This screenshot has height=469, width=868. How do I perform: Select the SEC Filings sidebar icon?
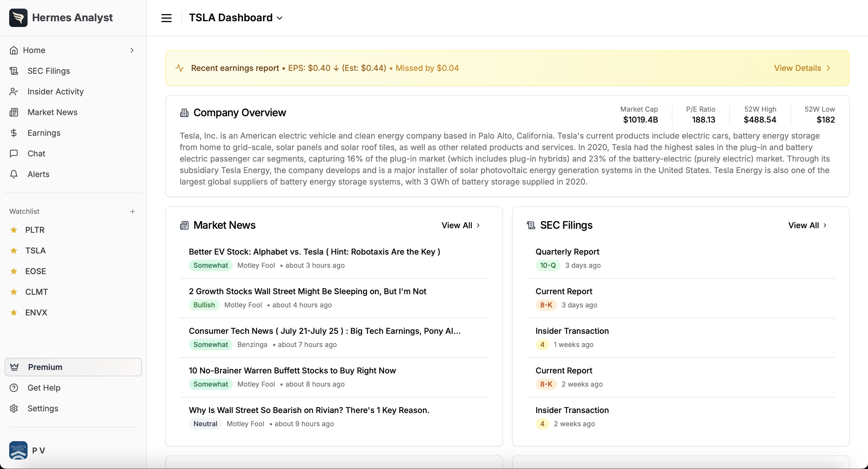[x=14, y=71]
